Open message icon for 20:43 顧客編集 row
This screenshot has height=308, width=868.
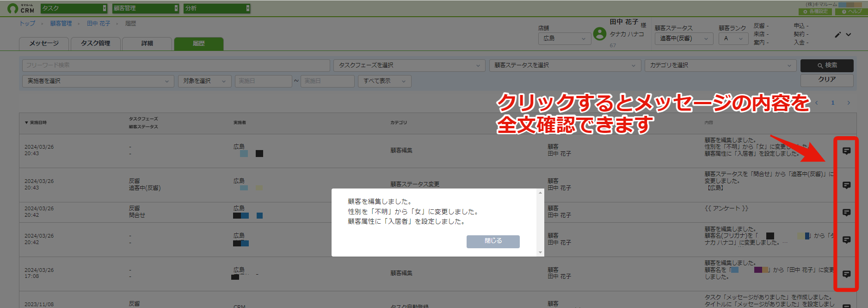[846, 151]
